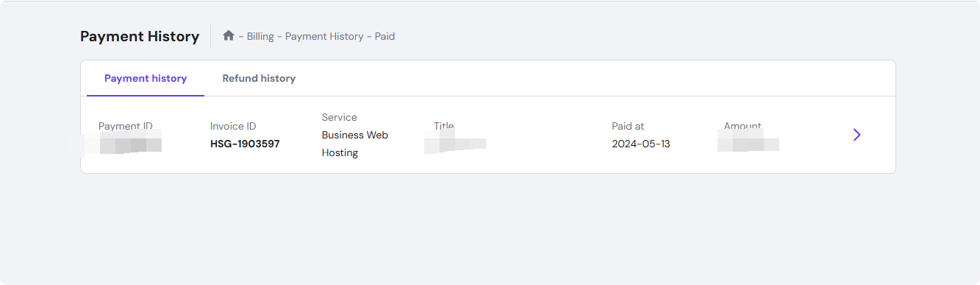Go to Billing in the breadcrumb

(x=260, y=36)
